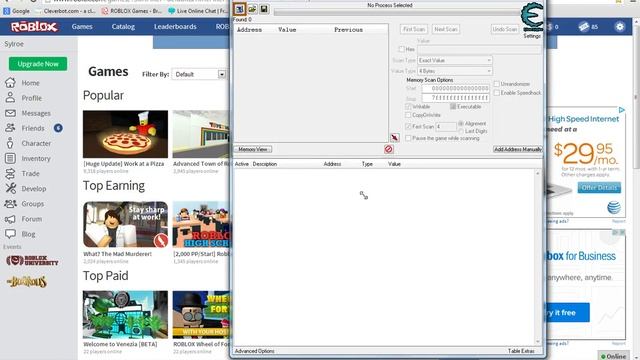This screenshot has height=360, width=640.
Task: Select Last Digits radio button
Action: point(461,131)
